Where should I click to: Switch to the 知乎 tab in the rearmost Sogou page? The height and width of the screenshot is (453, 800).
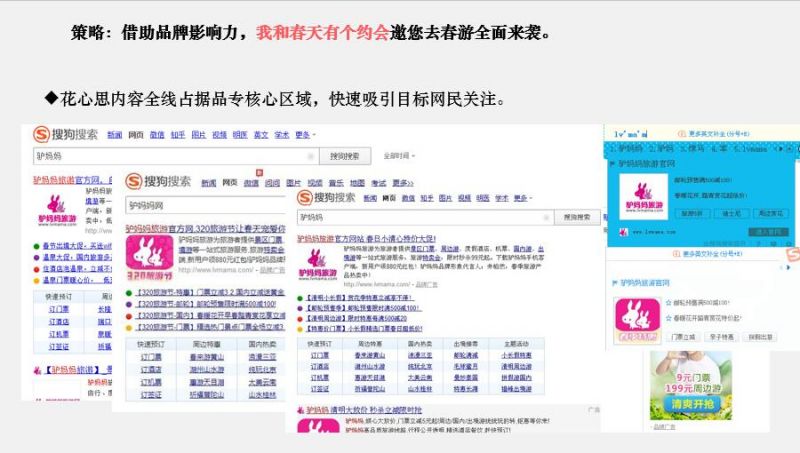click(x=178, y=135)
